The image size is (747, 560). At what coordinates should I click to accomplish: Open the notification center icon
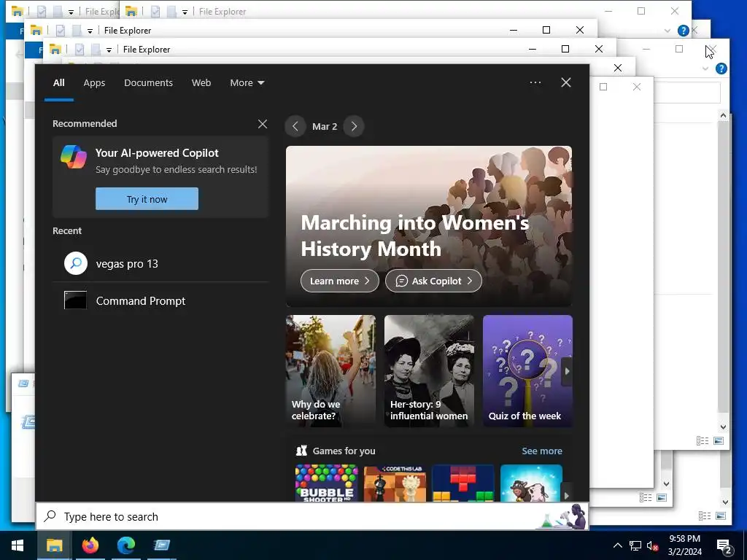click(x=724, y=545)
